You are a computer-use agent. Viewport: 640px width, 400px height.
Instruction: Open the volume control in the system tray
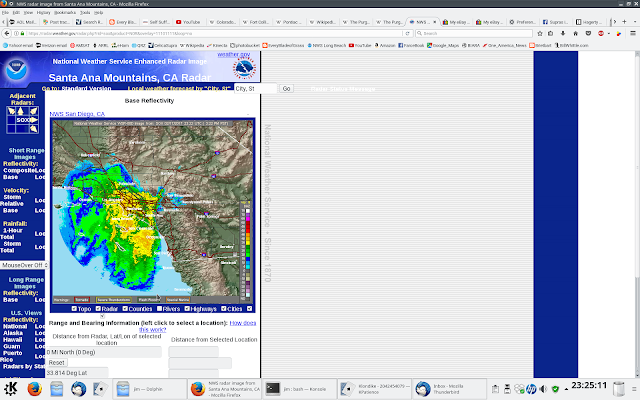tap(543, 389)
